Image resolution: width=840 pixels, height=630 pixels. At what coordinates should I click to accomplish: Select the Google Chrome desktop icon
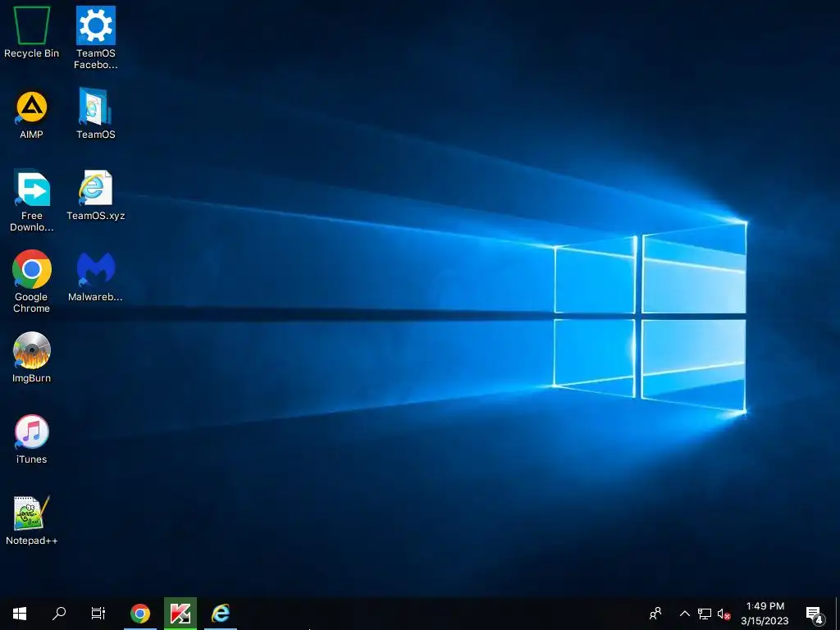coord(32,281)
